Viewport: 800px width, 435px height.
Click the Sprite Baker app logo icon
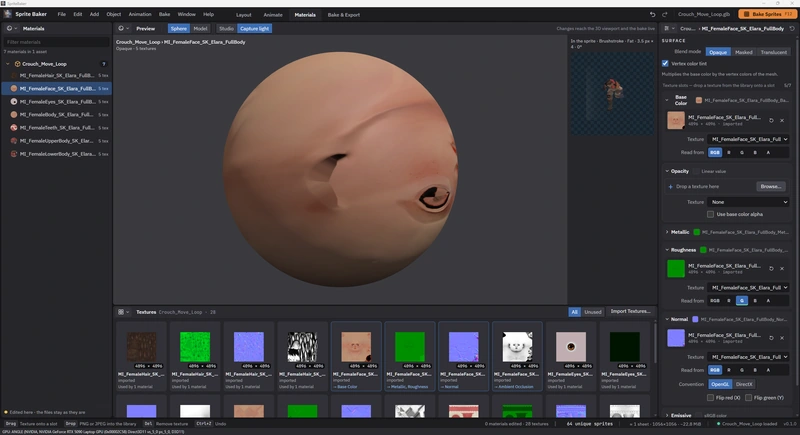pos(7,14)
